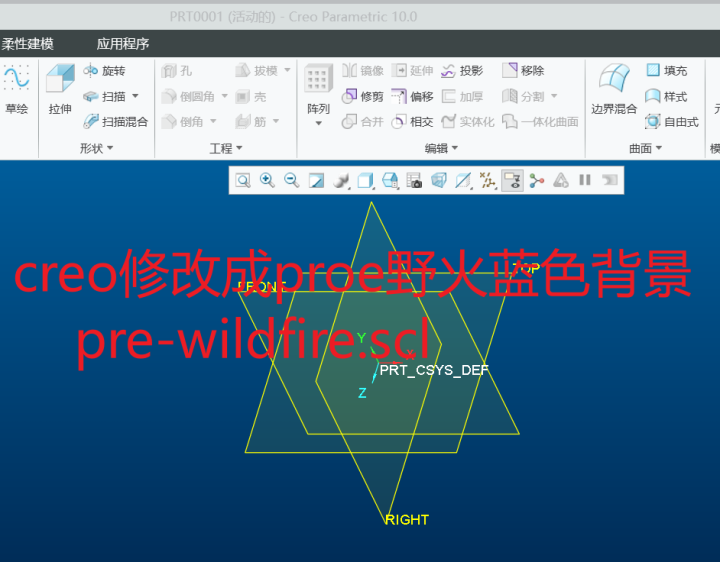Click the Intersect (相交) tool
This screenshot has height=562, width=720.
pyautogui.click(x=412, y=122)
